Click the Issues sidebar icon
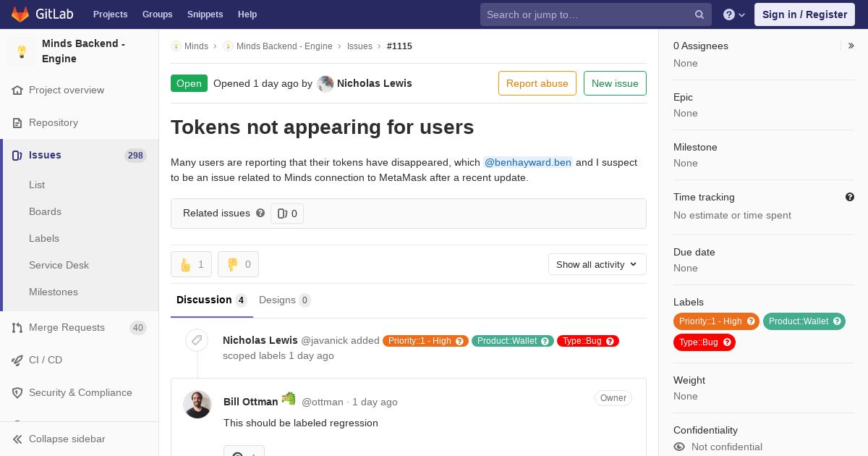 pos(17,155)
